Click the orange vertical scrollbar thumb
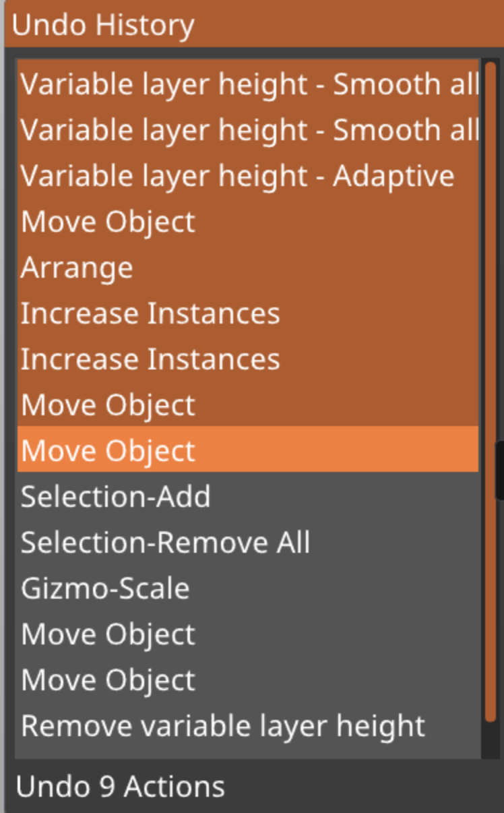Screen dimensions: 504x813 point(490,391)
